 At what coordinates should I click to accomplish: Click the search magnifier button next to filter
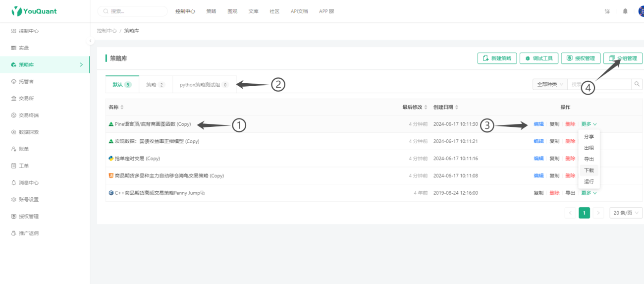click(x=638, y=84)
